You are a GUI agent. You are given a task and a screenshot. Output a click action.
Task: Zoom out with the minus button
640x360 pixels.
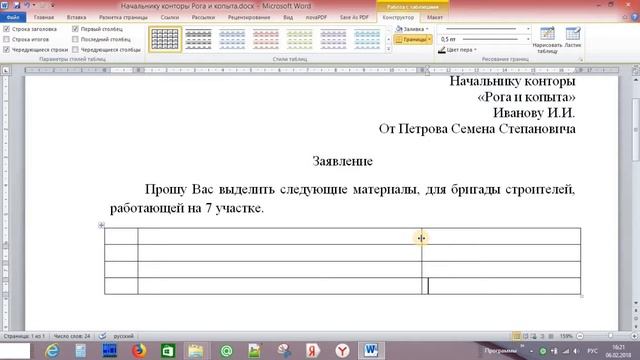click(580, 336)
